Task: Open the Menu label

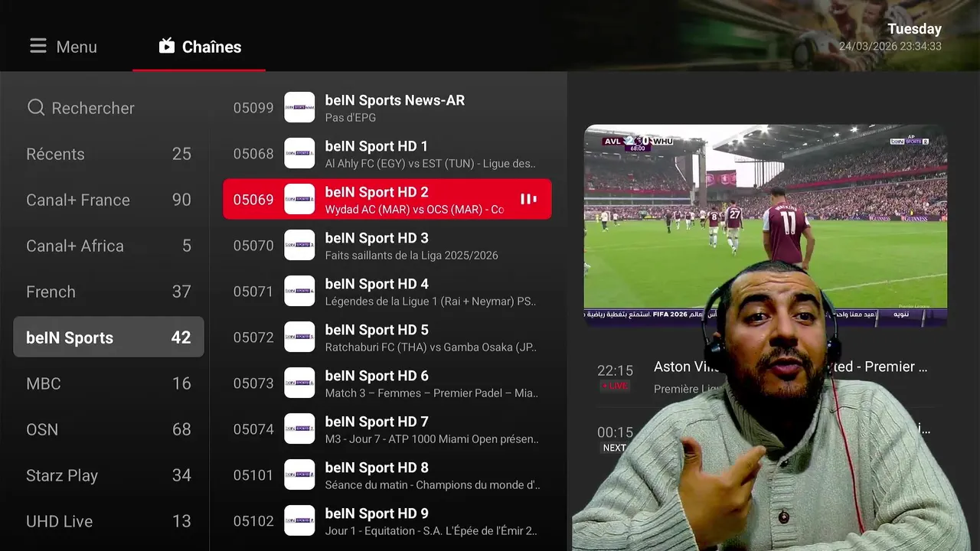Action: tap(77, 47)
